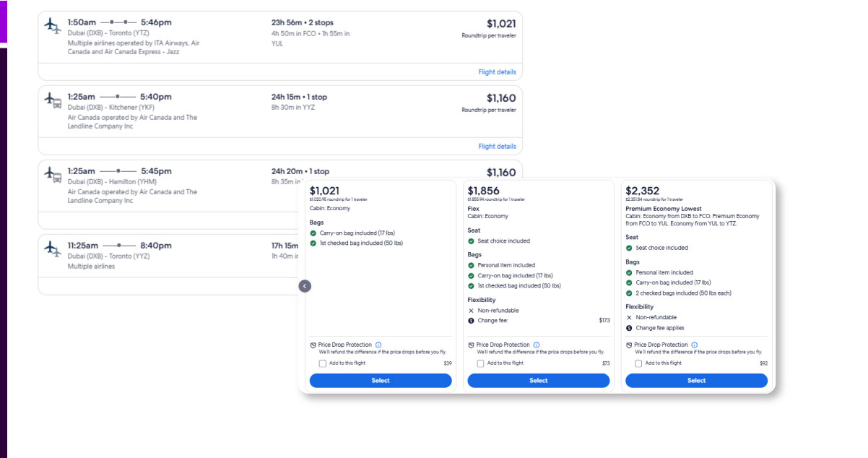Click the change fee dollar icon in Flex fare
The height and width of the screenshot is (458, 868).
(471, 320)
